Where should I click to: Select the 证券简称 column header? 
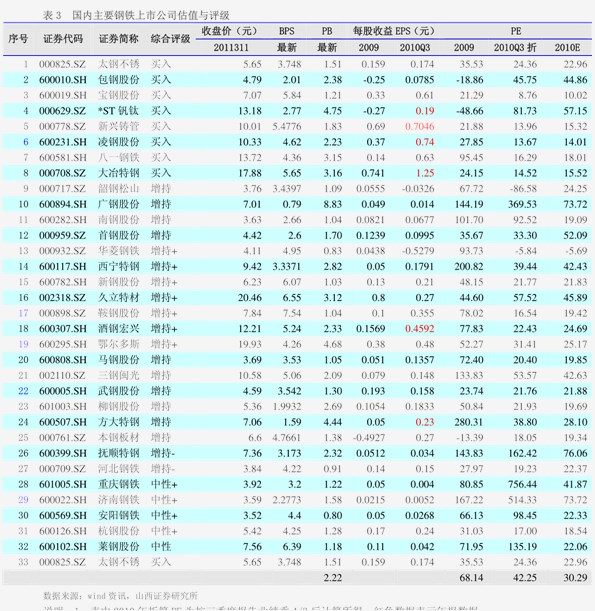coord(118,39)
